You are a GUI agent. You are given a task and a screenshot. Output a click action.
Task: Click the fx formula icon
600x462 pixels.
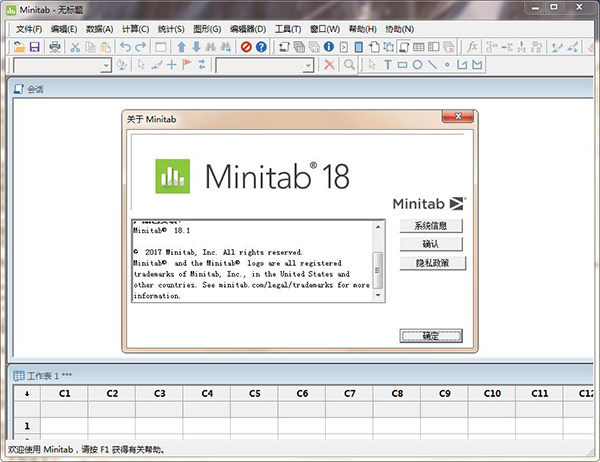pos(473,47)
